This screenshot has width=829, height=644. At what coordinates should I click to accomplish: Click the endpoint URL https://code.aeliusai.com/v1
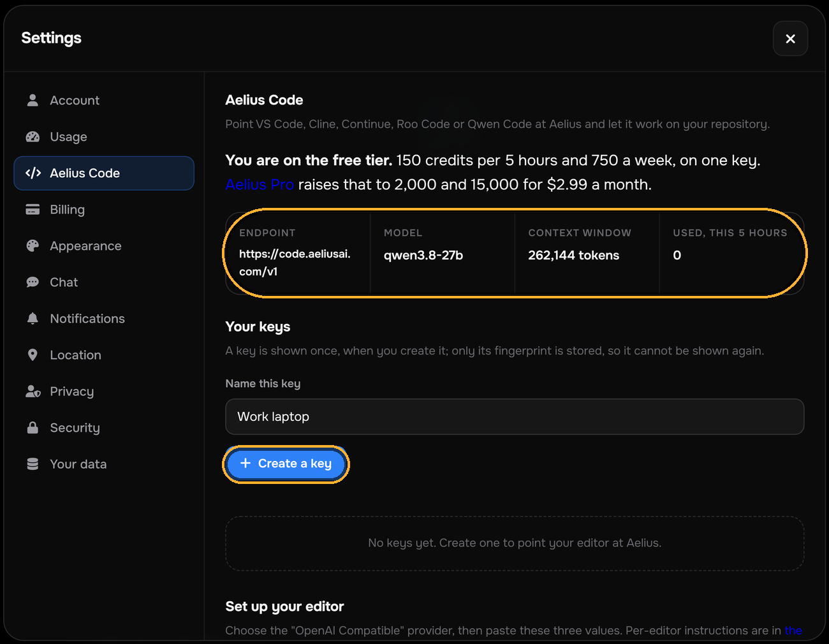tap(295, 262)
